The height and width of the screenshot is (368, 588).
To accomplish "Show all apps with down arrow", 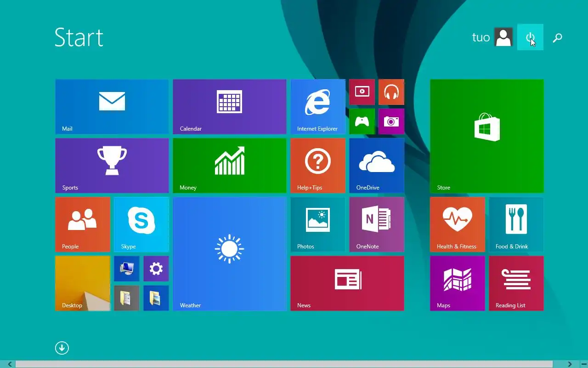I will click(x=62, y=348).
